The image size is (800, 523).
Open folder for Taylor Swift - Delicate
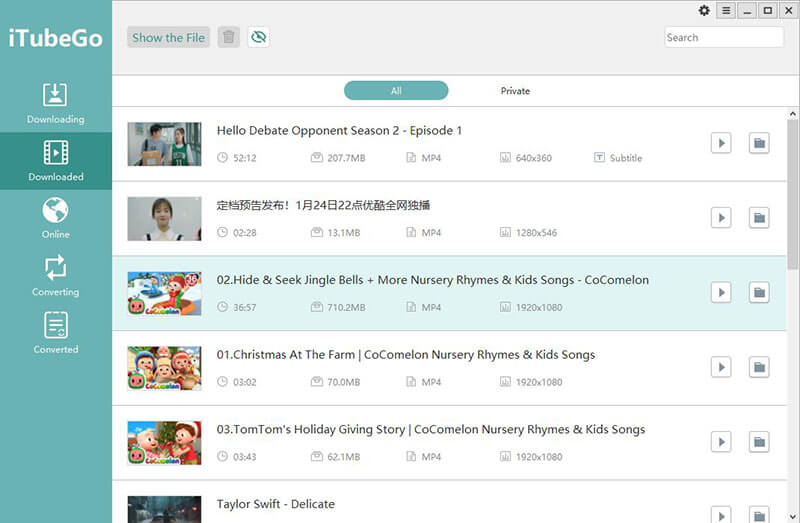coord(759,515)
